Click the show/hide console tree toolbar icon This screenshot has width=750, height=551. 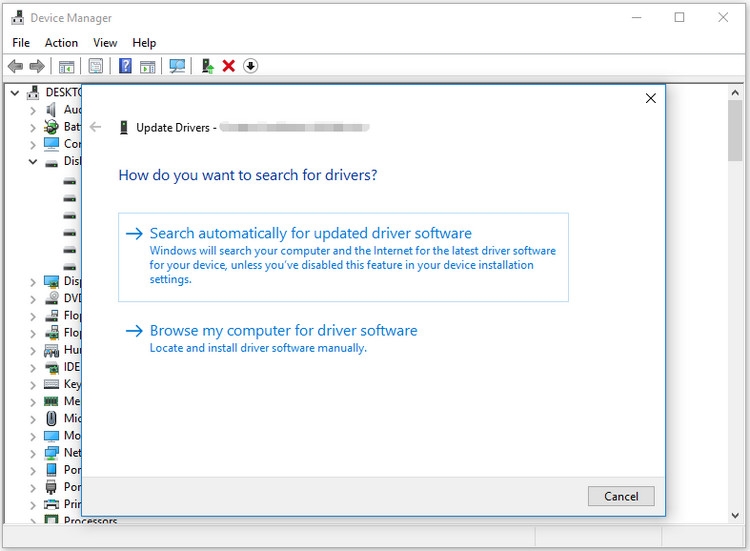tap(66, 66)
